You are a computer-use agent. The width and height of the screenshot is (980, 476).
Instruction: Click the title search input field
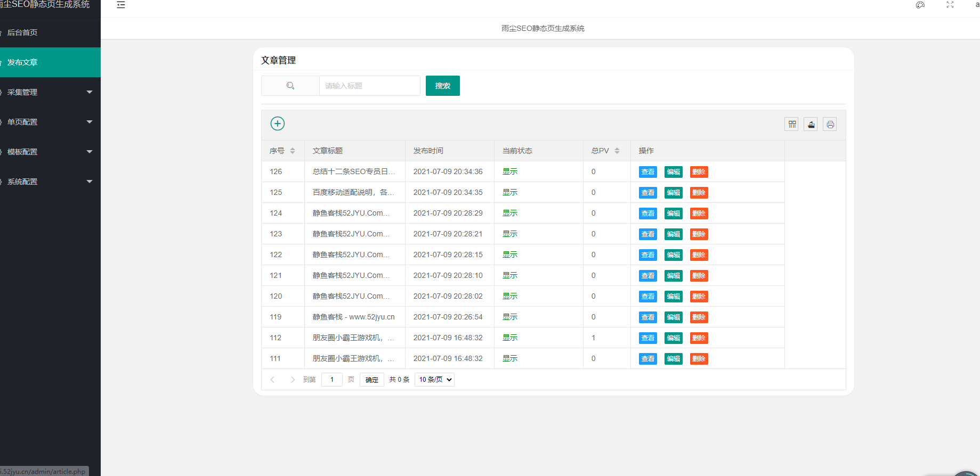click(x=369, y=86)
